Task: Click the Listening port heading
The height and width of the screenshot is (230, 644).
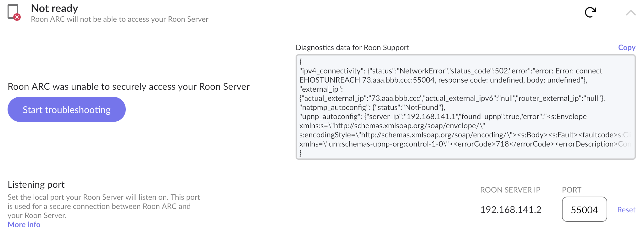Action: click(36, 184)
